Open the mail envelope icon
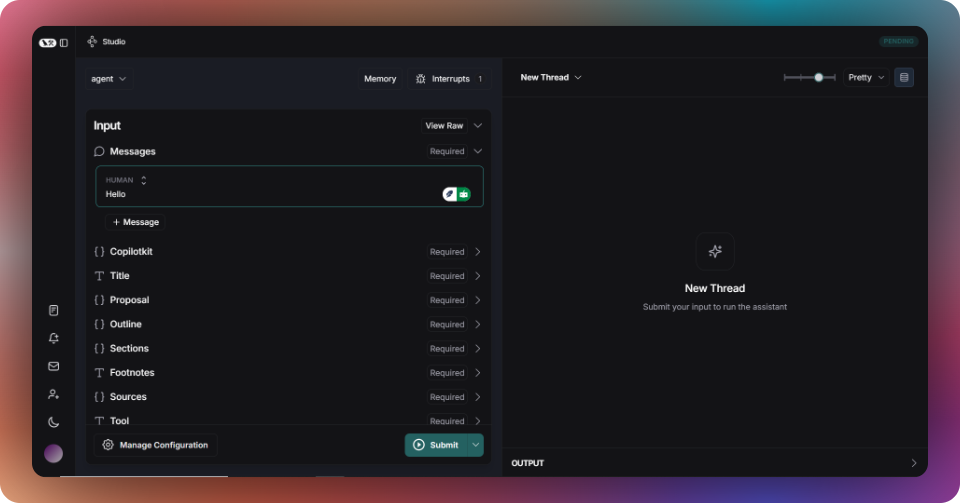 [54, 366]
